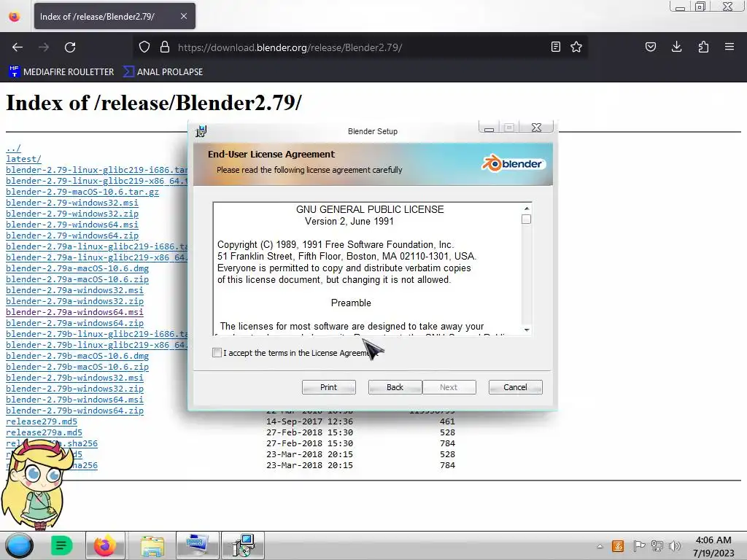
Task: Show hidden system tray icons
Action: [x=600, y=547]
